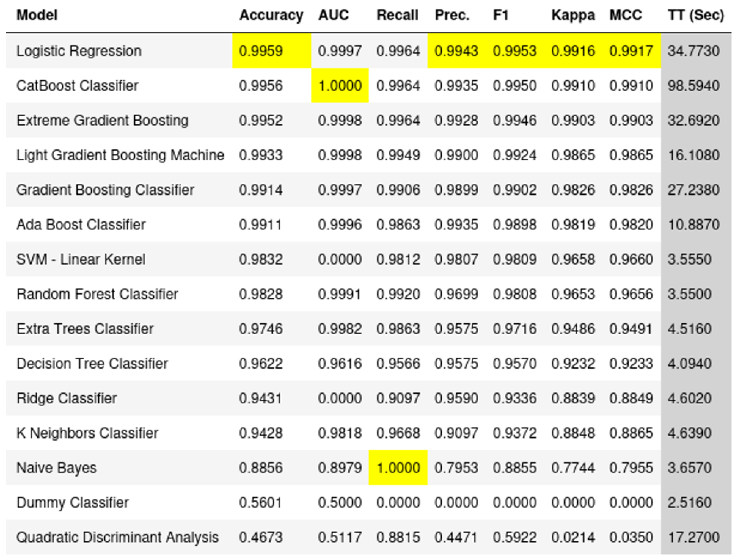Select the Logistic Regression row label
This screenshot has width=737, height=560.
[79, 51]
